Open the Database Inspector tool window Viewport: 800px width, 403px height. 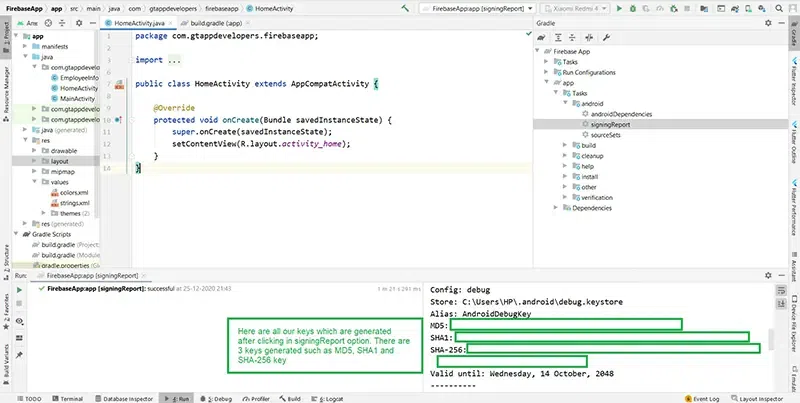[123, 398]
